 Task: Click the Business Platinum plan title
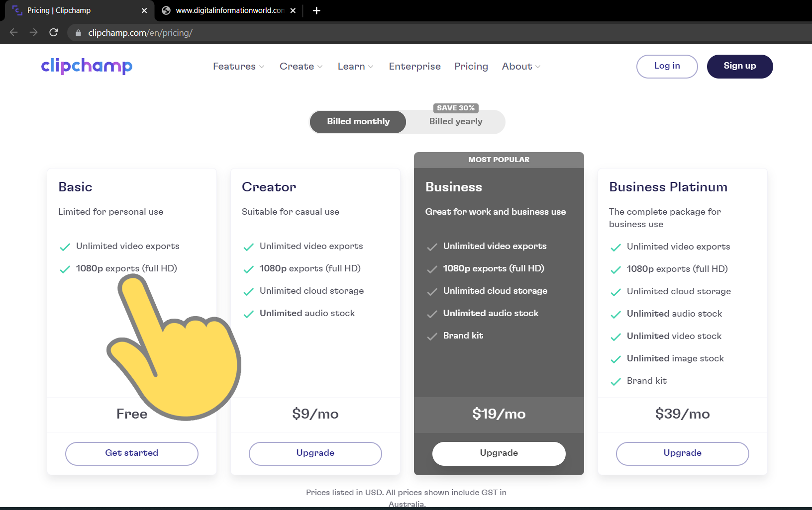(668, 187)
